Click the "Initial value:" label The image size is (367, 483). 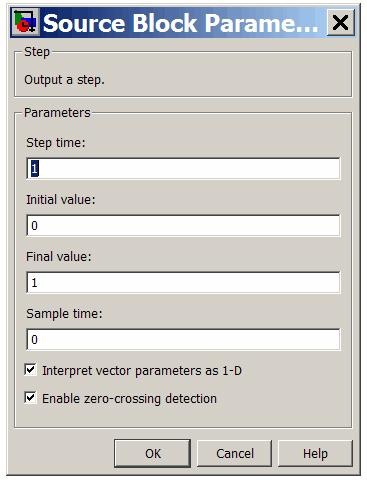(x=61, y=200)
